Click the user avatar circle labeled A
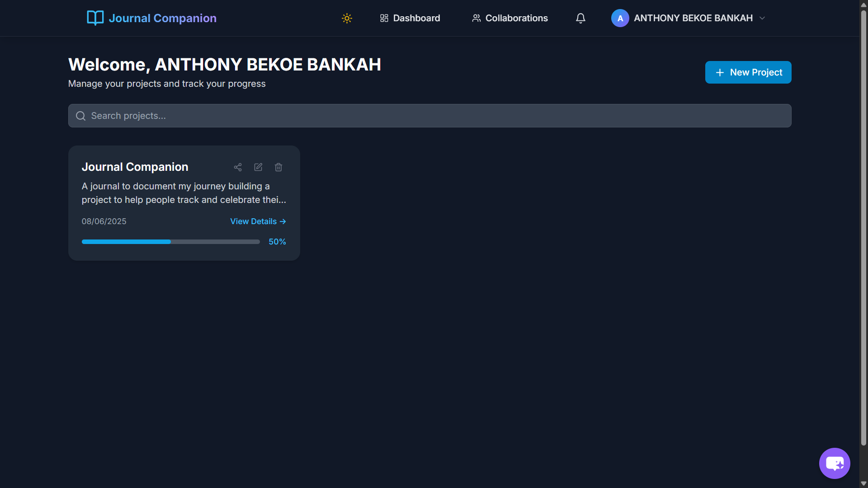The height and width of the screenshot is (488, 868). 620,18
